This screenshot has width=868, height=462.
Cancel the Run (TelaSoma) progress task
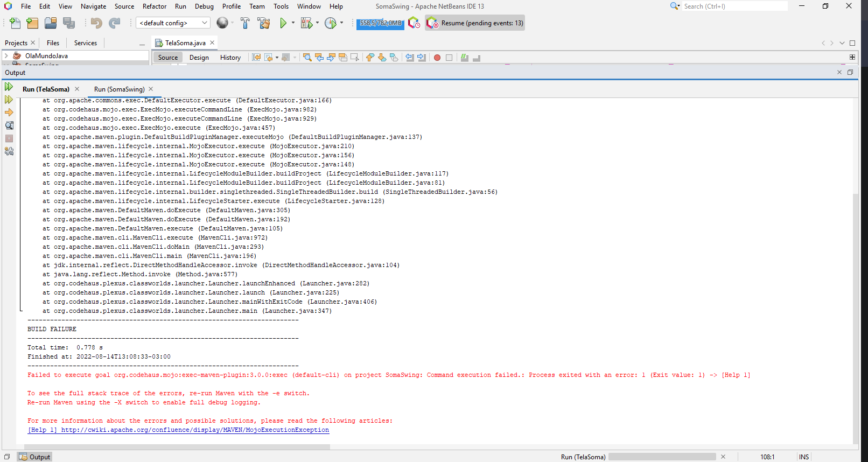[x=723, y=457]
